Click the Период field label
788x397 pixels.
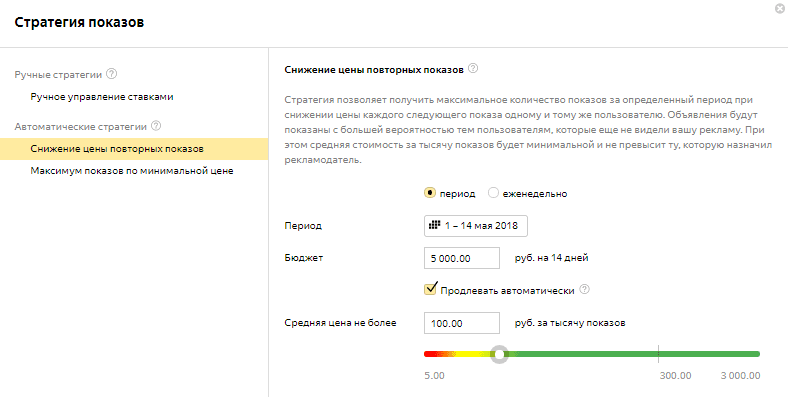(x=303, y=226)
